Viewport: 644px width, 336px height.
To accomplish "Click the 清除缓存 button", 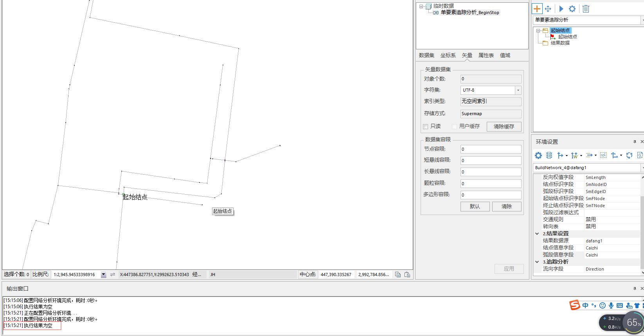I will tap(504, 126).
